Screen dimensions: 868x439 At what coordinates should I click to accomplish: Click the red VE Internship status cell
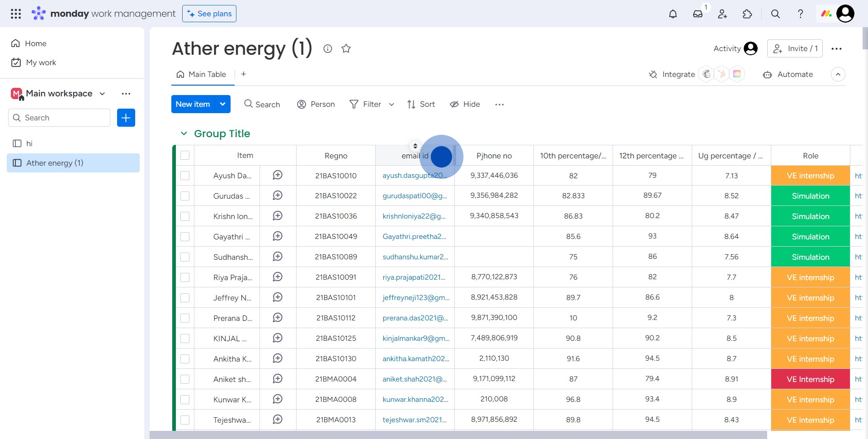tap(810, 379)
